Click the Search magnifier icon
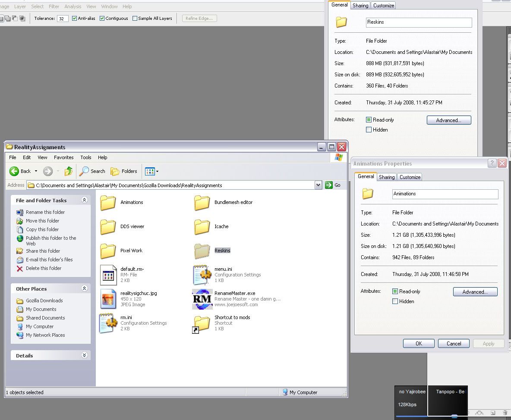Image resolution: width=511 pixels, height=420 pixels. (84, 171)
